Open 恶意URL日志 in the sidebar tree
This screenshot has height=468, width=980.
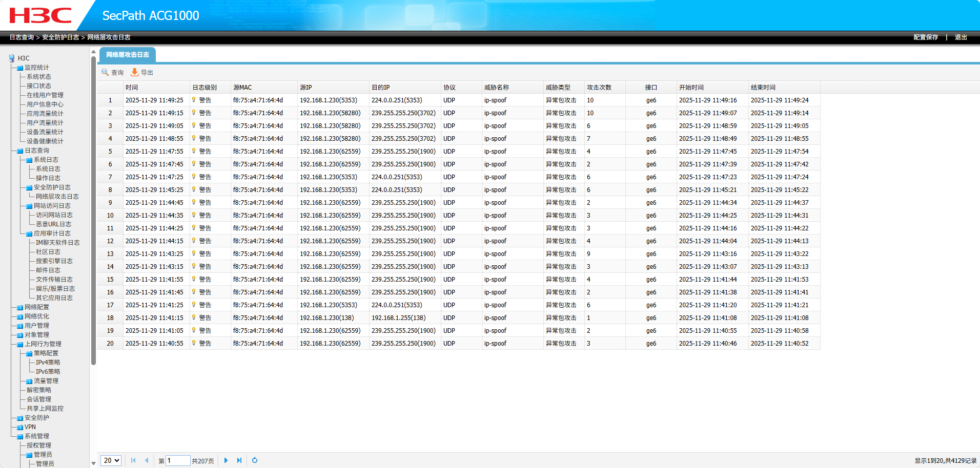(x=53, y=224)
